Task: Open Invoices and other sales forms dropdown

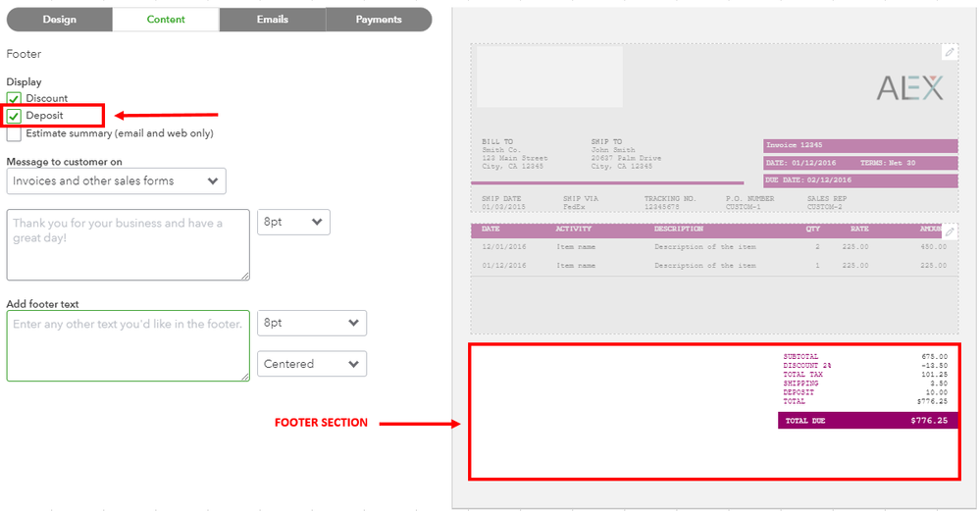Action: click(117, 181)
